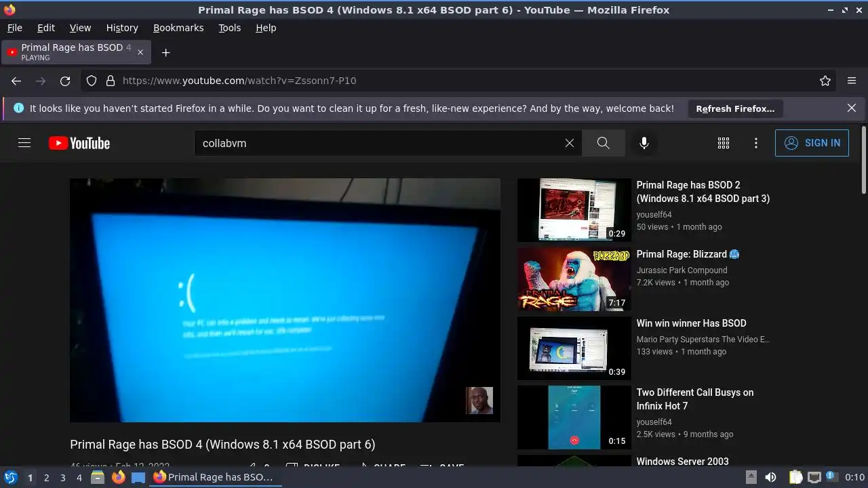868x488 pixels.
Task: Visit youself64 channel under BSOD 2 video
Action: [654, 214]
